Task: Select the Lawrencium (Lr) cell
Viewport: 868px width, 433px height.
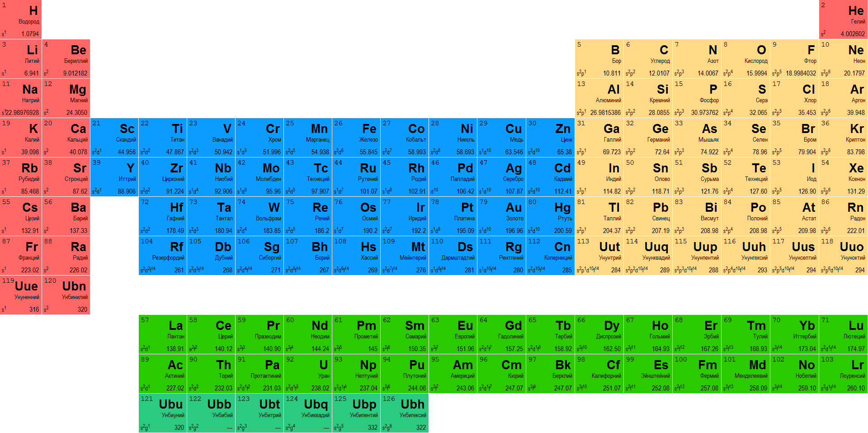Action: pyautogui.click(x=844, y=374)
